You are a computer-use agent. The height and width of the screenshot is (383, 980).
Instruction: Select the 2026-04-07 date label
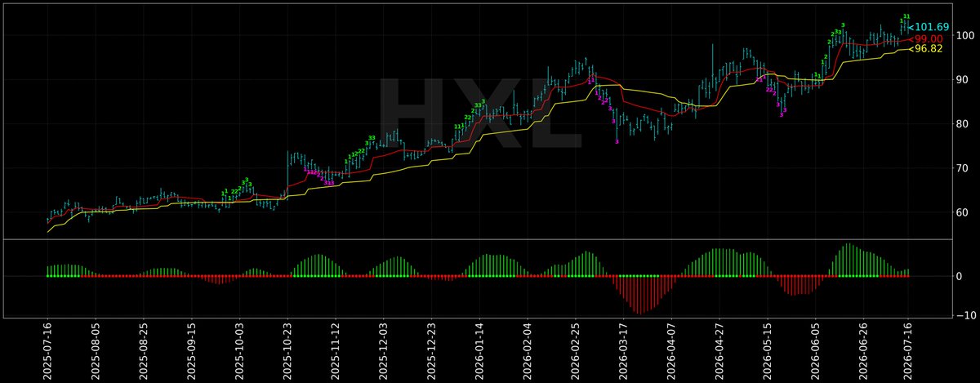point(671,350)
